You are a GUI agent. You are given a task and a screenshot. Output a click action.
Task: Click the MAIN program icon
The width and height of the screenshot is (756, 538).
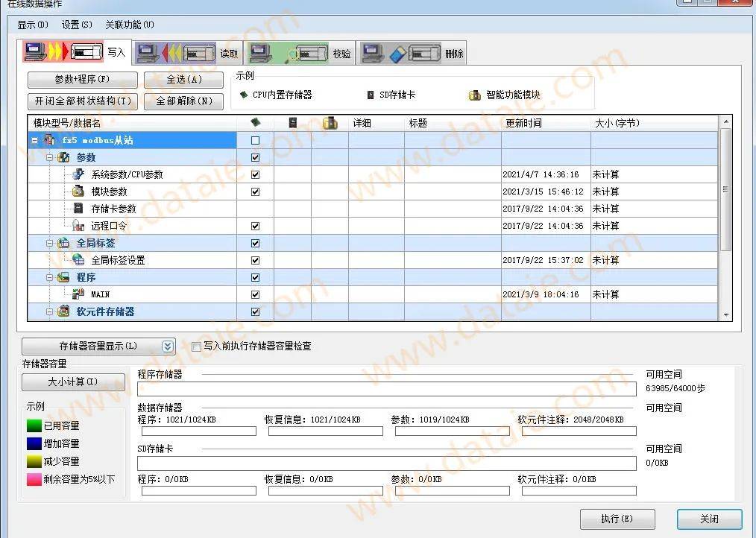[x=78, y=294]
